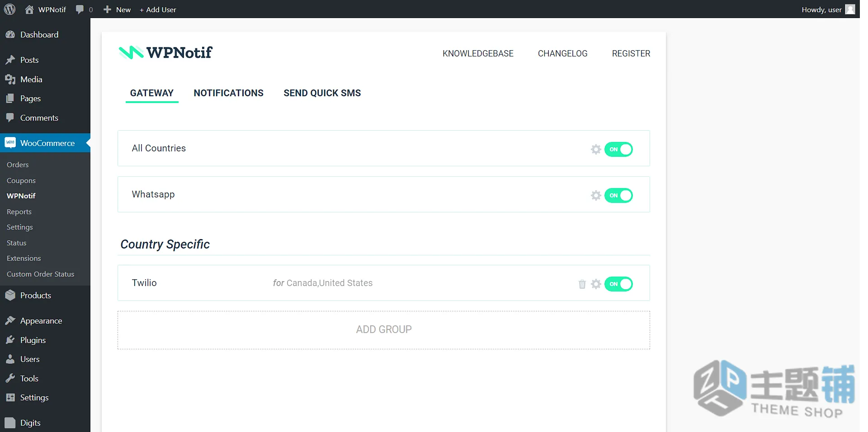The height and width of the screenshot is (432, 868).
Task: Click the Dashboard gauge icon
Action: pos(10,35)
